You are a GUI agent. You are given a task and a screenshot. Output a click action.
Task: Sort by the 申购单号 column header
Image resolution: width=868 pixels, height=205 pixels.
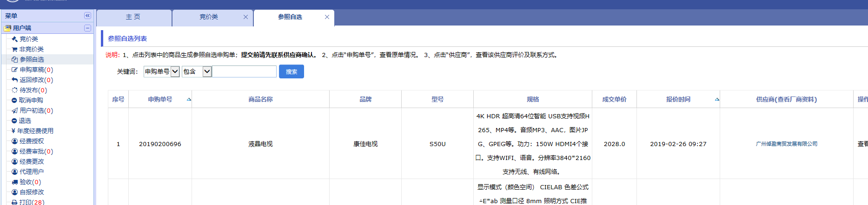[x=160, y=99]
